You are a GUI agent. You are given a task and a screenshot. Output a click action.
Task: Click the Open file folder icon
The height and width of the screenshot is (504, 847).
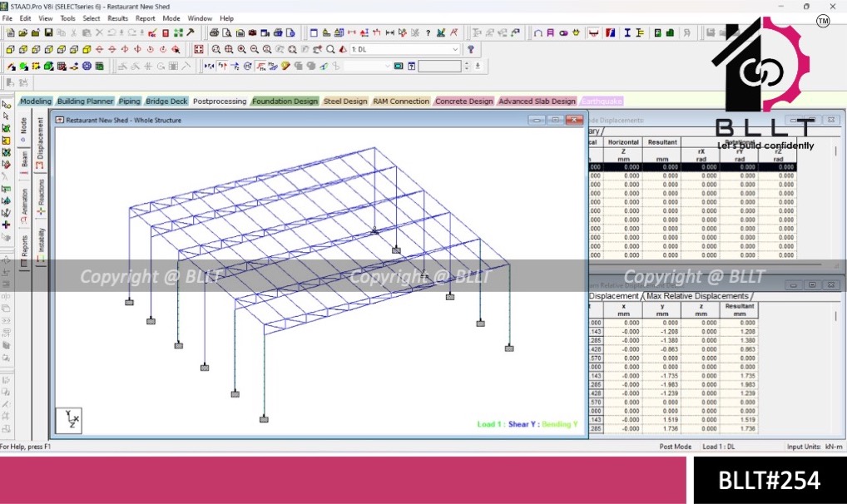click(x=22, y=33)
